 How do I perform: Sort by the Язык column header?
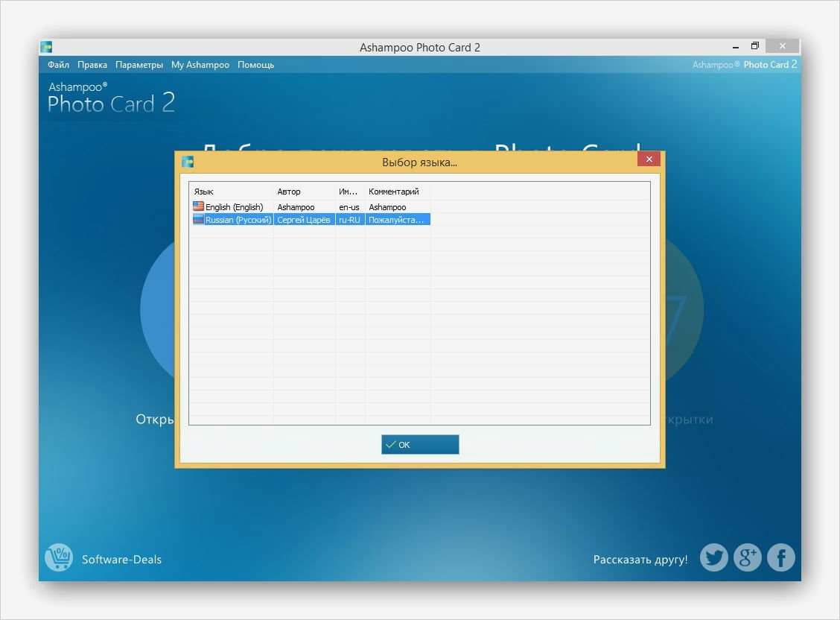(x=232, y=192)
